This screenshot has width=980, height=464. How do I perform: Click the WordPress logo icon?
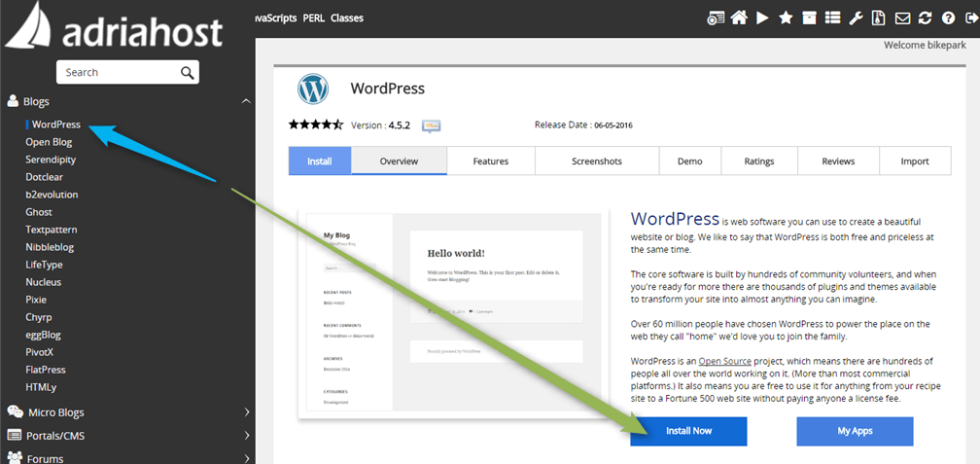click(312, 89)
